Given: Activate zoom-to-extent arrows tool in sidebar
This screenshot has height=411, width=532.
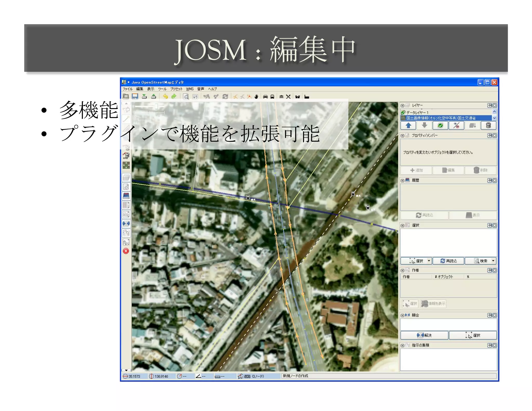Looking at the screenshot, I should (x=126, y=165).
